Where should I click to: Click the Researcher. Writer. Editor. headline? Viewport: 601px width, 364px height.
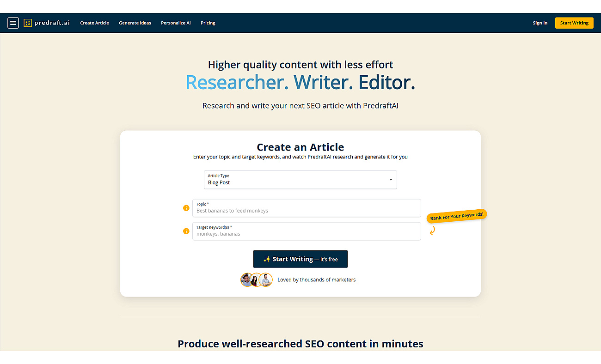pyautogui.click(x=300, y=82)
